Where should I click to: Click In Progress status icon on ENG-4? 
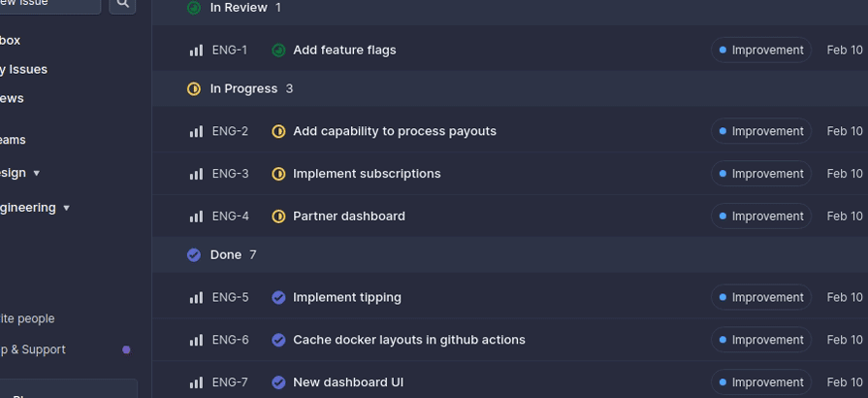(x=278, y=216)
